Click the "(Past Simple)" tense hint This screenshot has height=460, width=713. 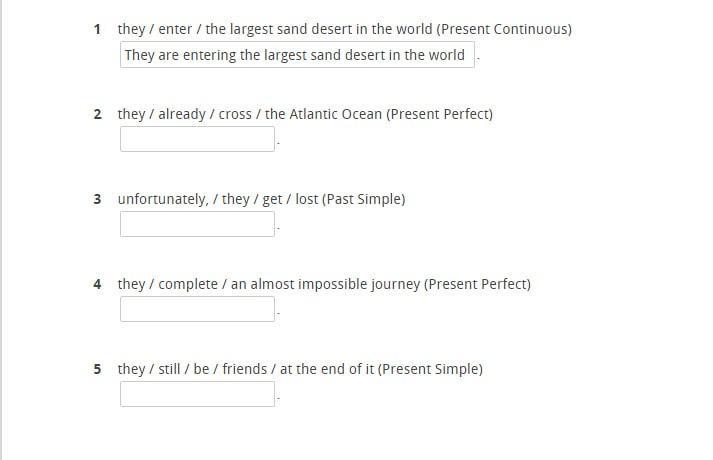[x=363, y=199]
